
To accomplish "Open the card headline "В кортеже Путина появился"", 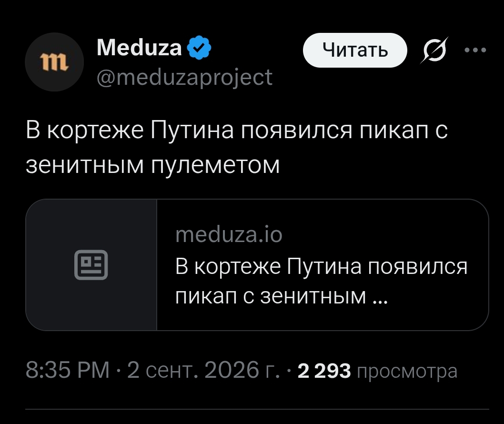I will [322, 266].
